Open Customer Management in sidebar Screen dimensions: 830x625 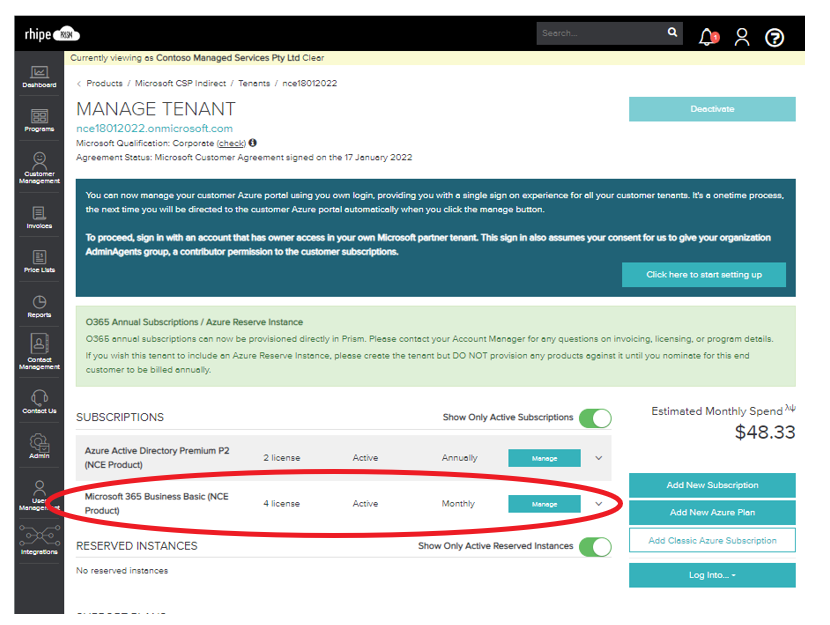[39, 168]
